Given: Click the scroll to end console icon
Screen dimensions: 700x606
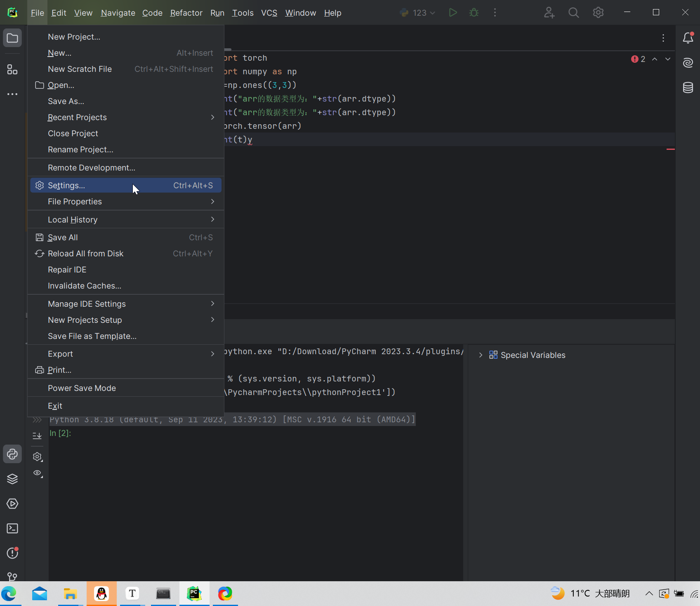Looking at the screenshot, I should [x=37, y=436].
